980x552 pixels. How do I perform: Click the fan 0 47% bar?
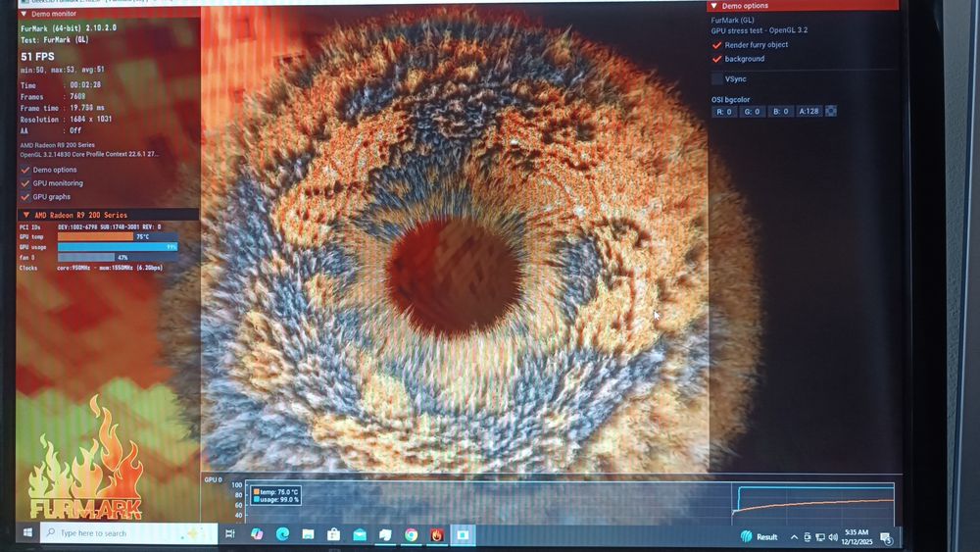(x=118, y=257)
